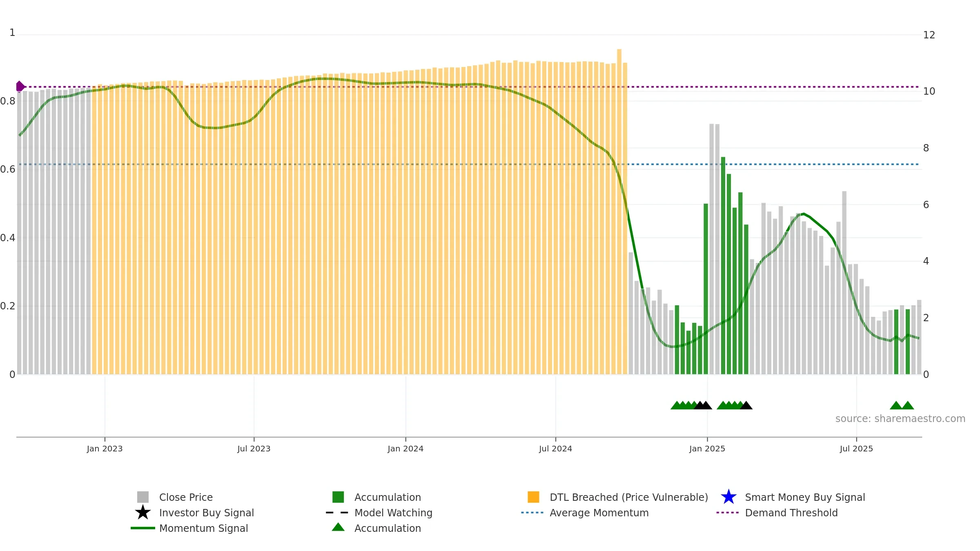Click the right axis value 10
Image resolution: width=980 pixels, height=551 pixels.
929,91
